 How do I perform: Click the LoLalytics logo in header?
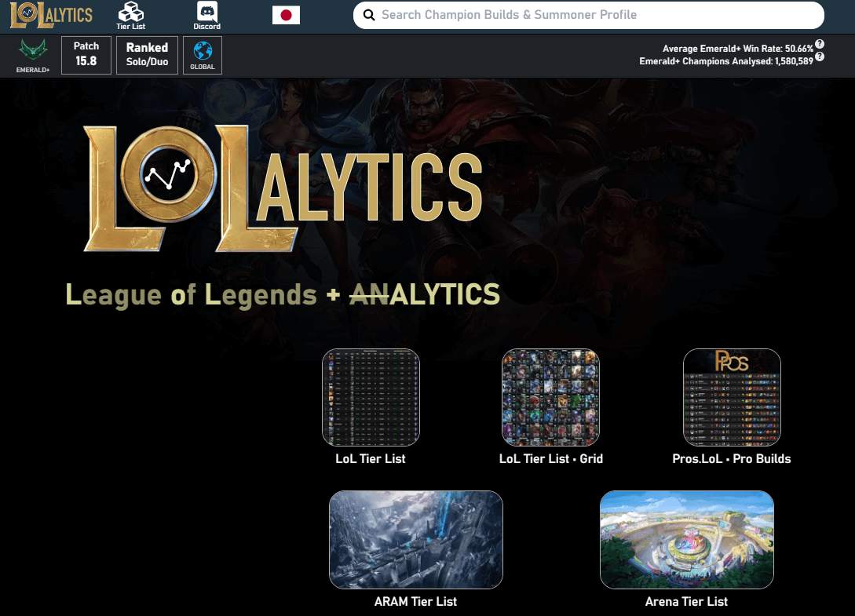tap(51, 15)
